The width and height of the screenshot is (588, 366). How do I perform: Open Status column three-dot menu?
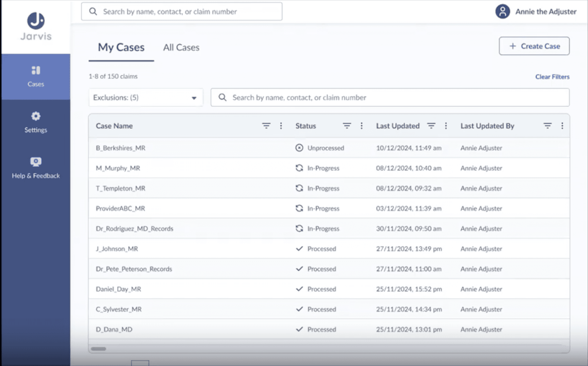tap(362, 126)
